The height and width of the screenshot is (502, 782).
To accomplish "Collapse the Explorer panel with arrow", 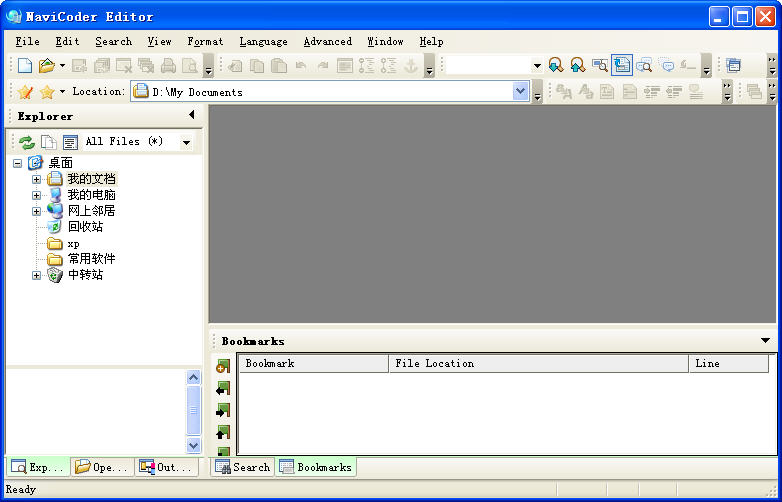I will tap(191, 116).
